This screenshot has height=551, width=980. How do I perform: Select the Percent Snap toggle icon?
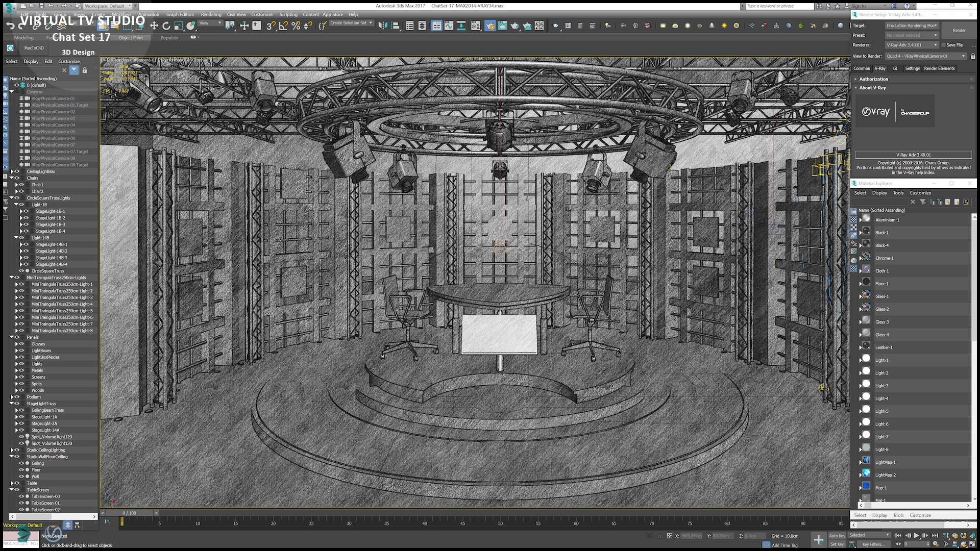click(x=296, y=26)
